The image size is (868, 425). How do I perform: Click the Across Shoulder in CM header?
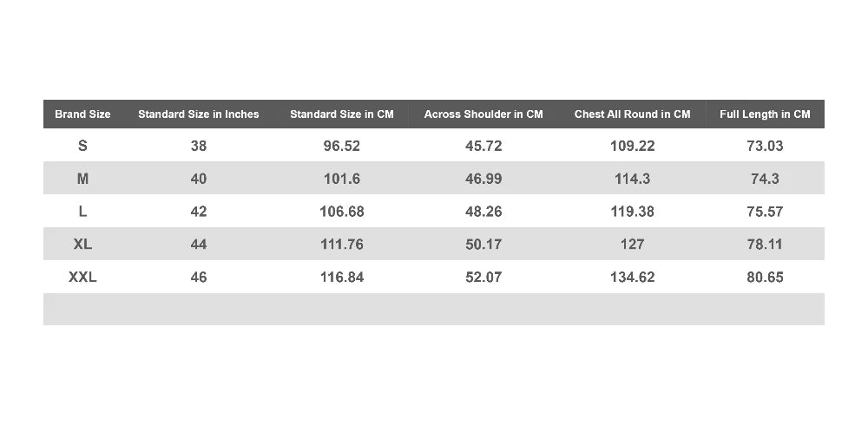pos(483,114)
